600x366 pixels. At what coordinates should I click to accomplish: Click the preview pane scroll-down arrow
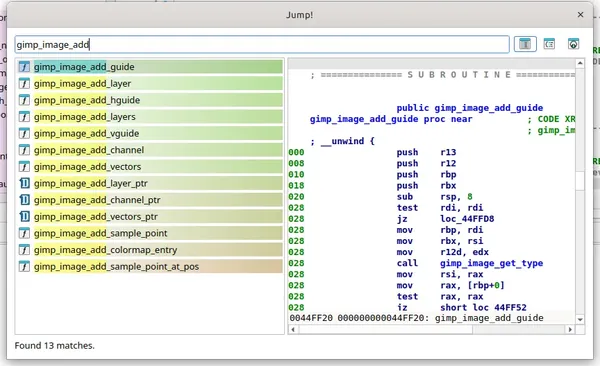coord(580,319)
